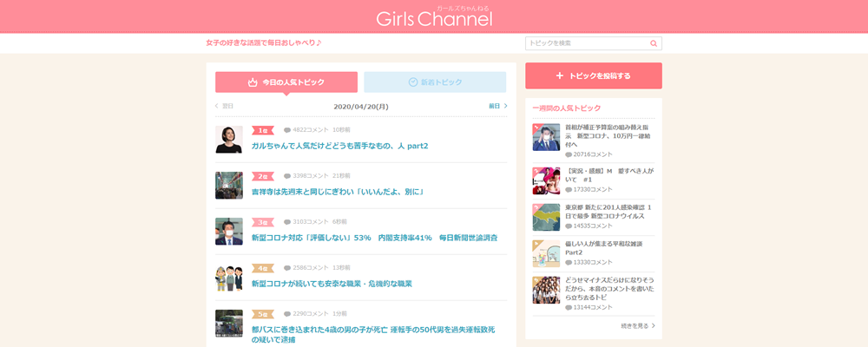
Task: Switch to the 新着トピック tab
Action: (435, 82)
